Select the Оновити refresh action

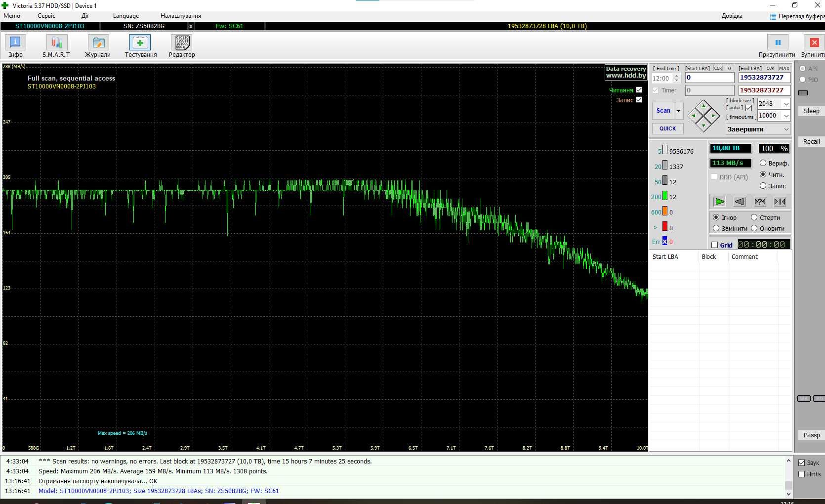(754, 228)
